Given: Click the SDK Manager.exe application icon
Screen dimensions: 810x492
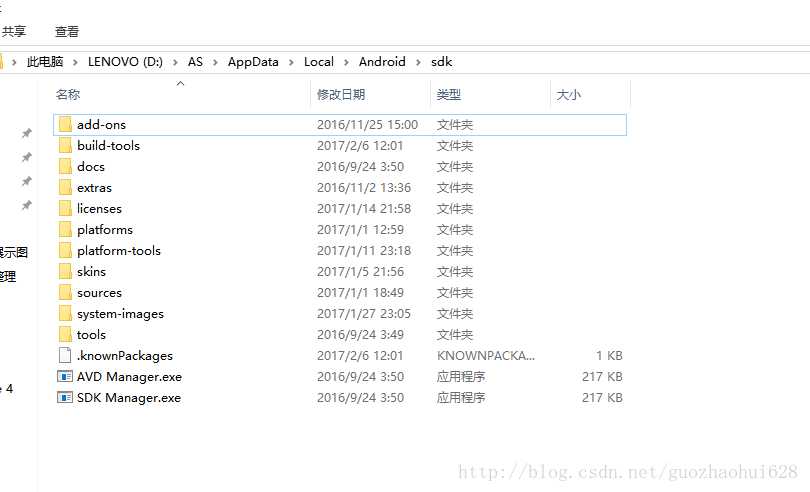Looking at the screenshot, I should click(65, 397).
